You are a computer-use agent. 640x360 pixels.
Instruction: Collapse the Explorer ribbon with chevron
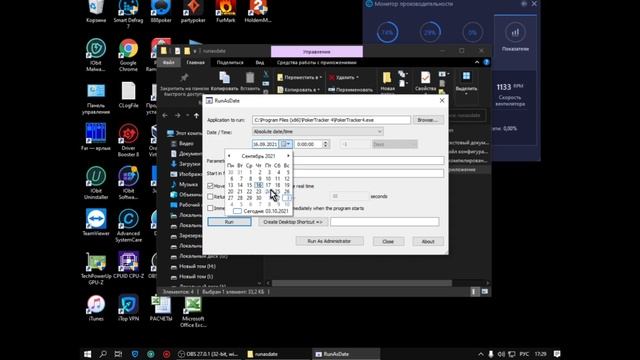(x=477, y=62)
